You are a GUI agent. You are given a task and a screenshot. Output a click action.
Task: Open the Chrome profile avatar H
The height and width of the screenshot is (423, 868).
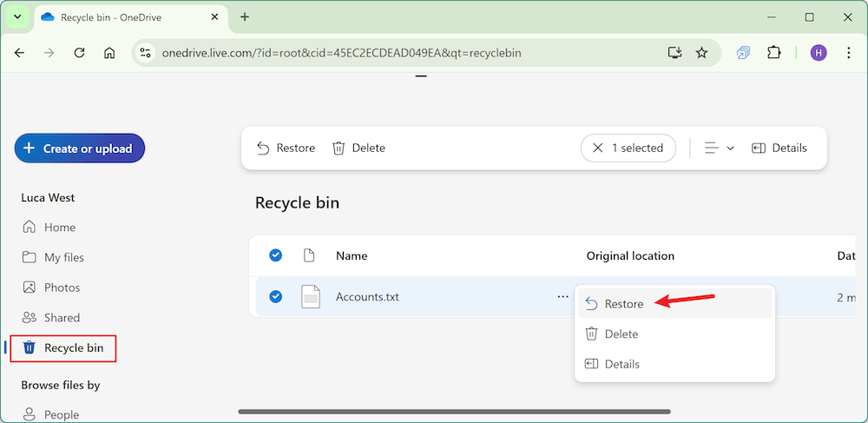point(819,53)
